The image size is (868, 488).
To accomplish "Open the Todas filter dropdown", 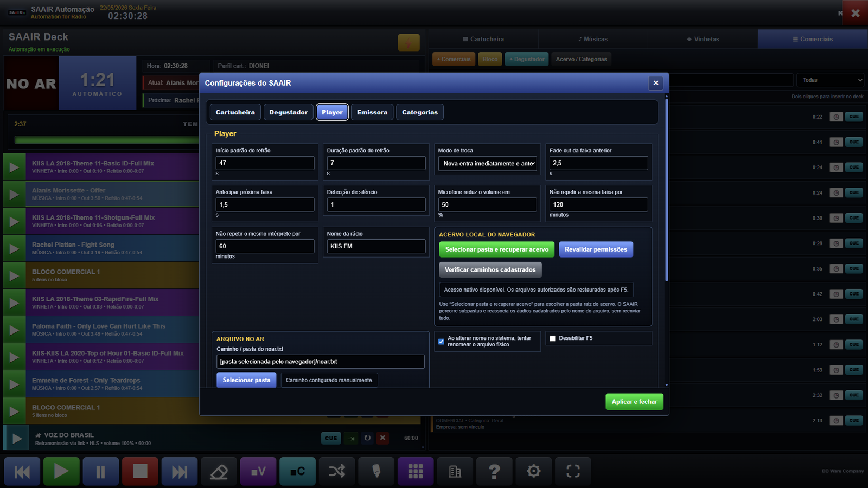I will pyautogui.click(x=830, y=80).
